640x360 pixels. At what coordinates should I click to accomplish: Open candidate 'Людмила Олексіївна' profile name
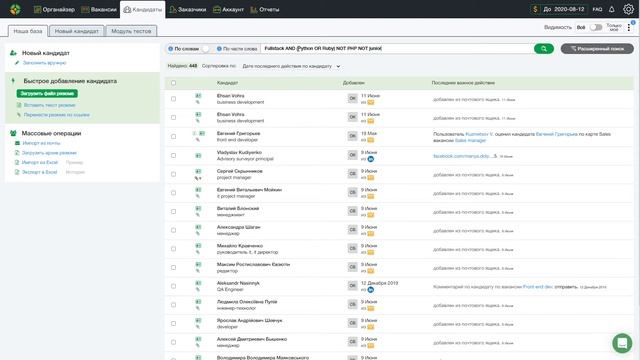pyautogui.click(x=247, y=302)
